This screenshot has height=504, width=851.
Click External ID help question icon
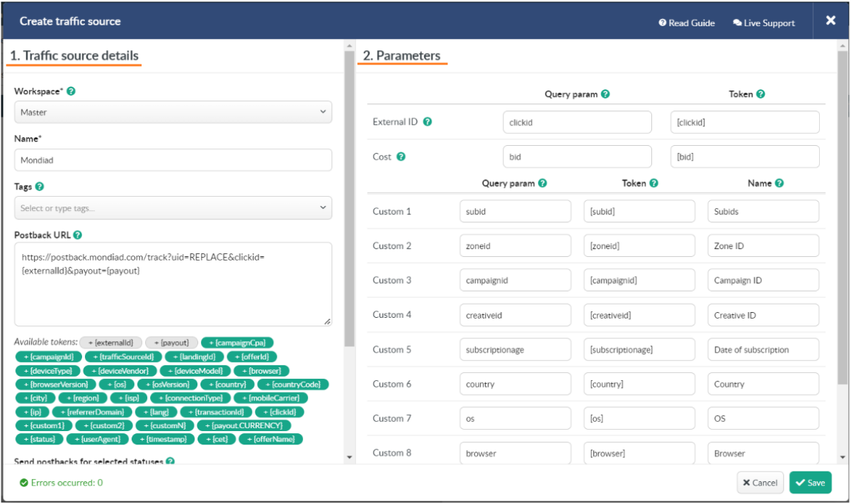pos(428,122)
